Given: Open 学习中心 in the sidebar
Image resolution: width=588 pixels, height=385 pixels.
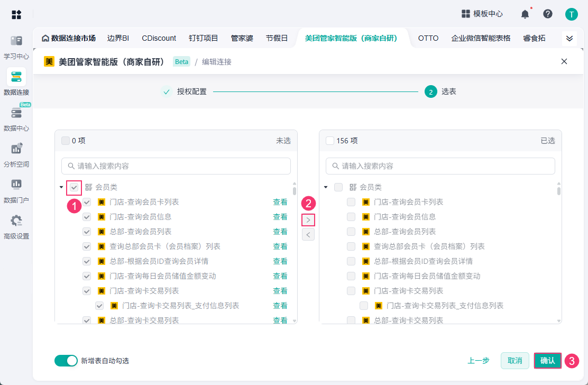Looking at the screenshot, I should point(16,47).
